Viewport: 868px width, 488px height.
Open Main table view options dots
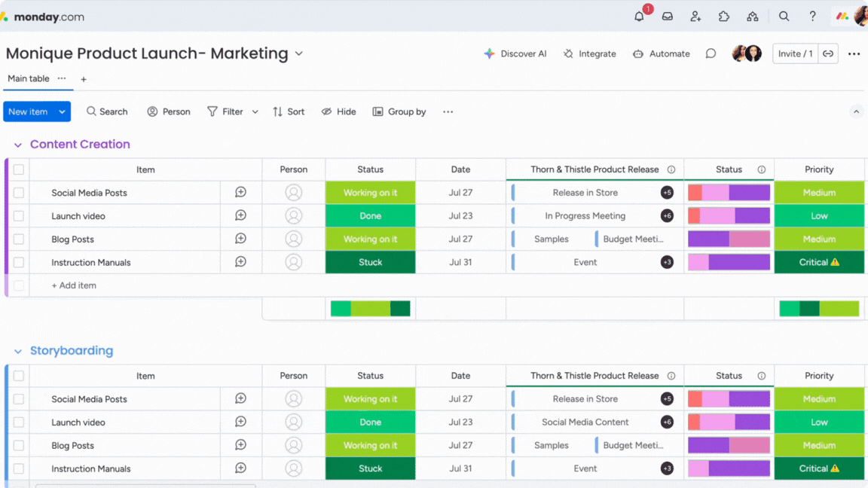62,78
